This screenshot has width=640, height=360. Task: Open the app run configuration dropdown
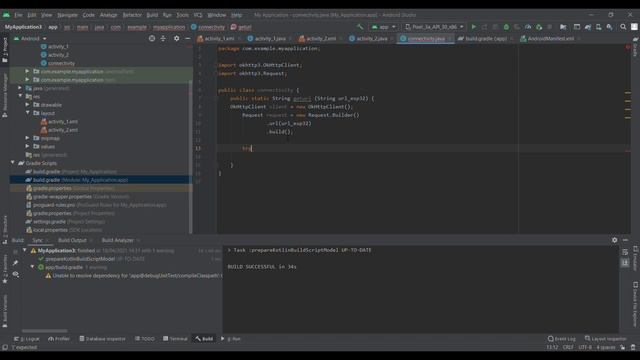click(x=383, y=27)
